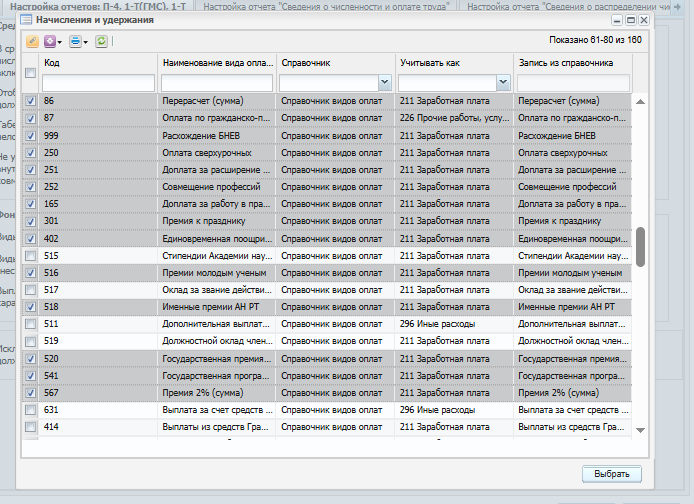This screenshot has height=504, width=694.
Task: Click the Код filter input field
Action: (98, 83)
